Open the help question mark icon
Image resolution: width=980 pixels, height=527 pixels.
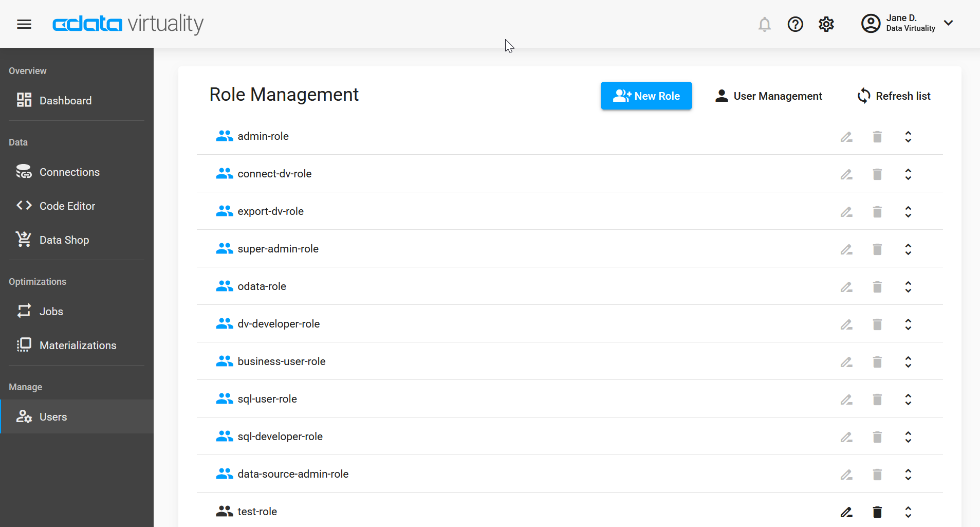(x=795, y=24)
